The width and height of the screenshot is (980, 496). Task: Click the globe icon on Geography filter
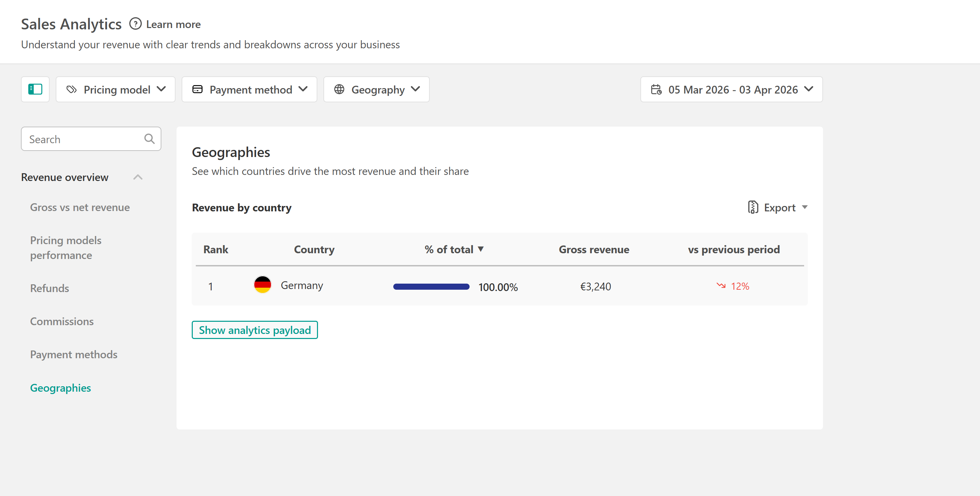[x=339, y=89]
